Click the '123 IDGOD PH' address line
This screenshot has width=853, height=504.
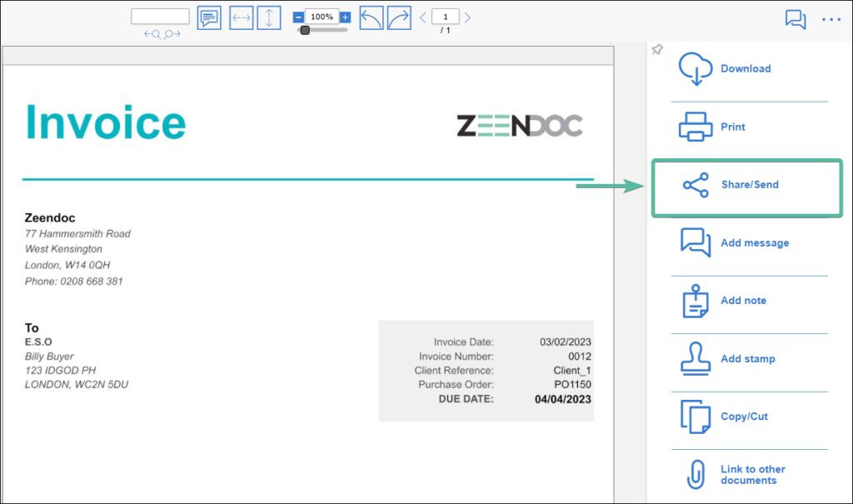pyautogui.click(x=60, y=370)
